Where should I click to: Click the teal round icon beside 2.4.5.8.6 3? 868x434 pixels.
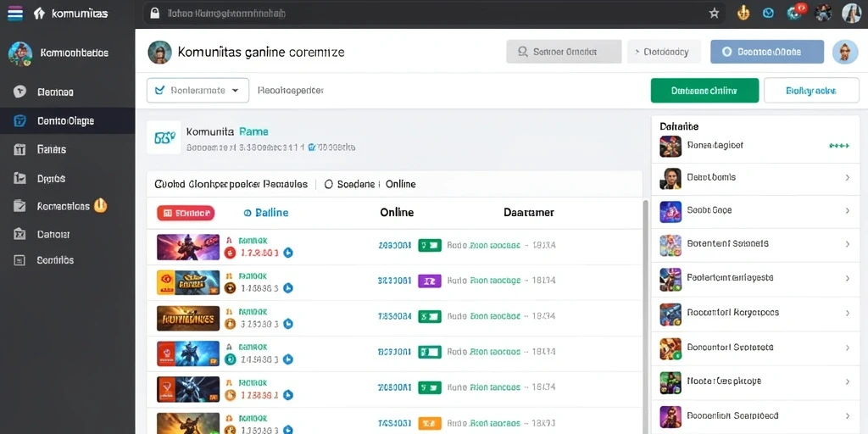click(230, 359)
